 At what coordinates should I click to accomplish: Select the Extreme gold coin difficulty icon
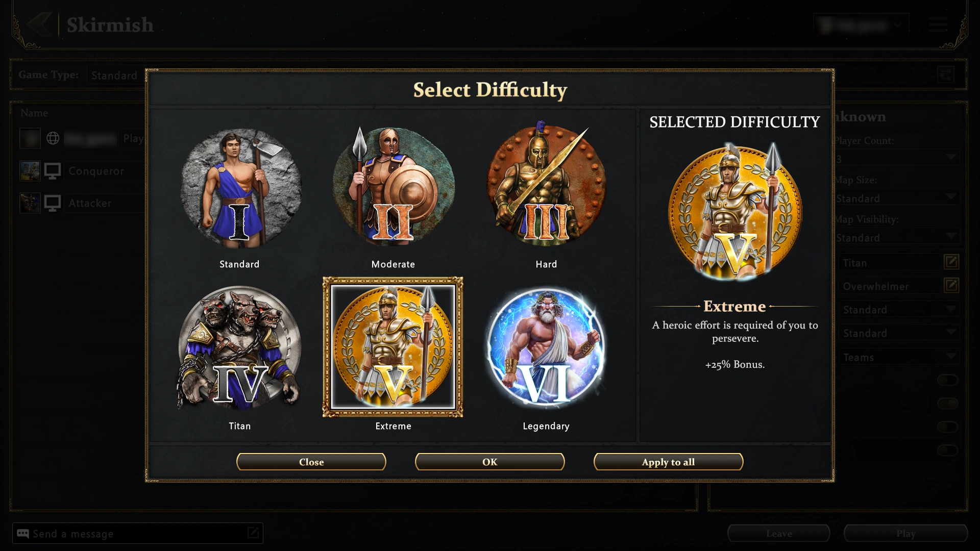click(393, 347)
